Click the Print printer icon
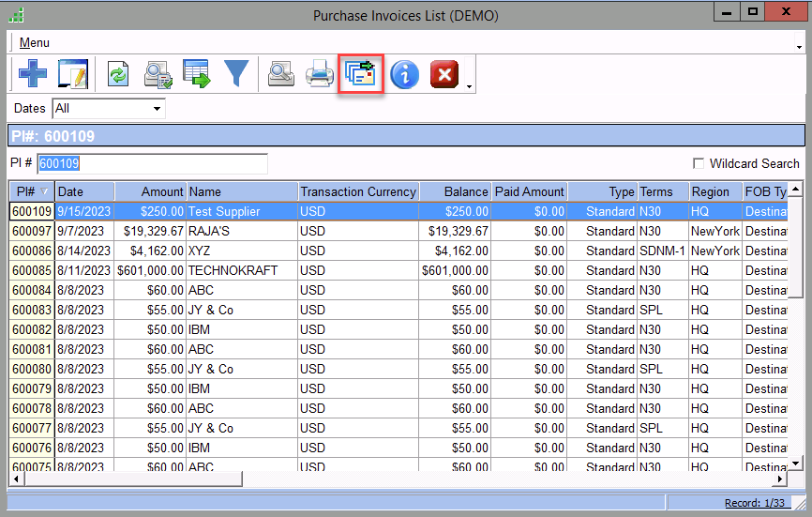Image resolution: width=812 pixels, height=517 pixels. point(320,74)
